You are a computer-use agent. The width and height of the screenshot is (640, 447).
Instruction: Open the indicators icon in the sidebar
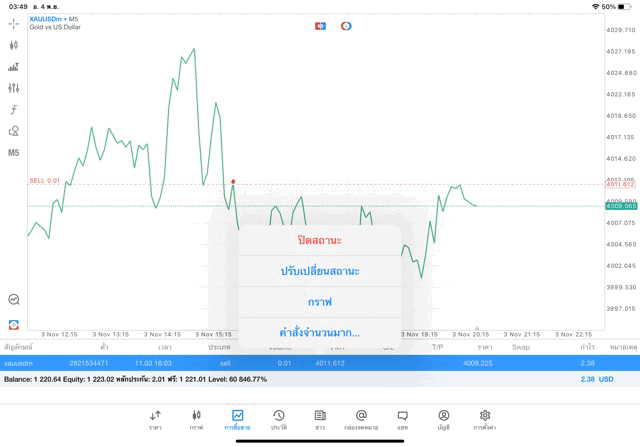14,67
